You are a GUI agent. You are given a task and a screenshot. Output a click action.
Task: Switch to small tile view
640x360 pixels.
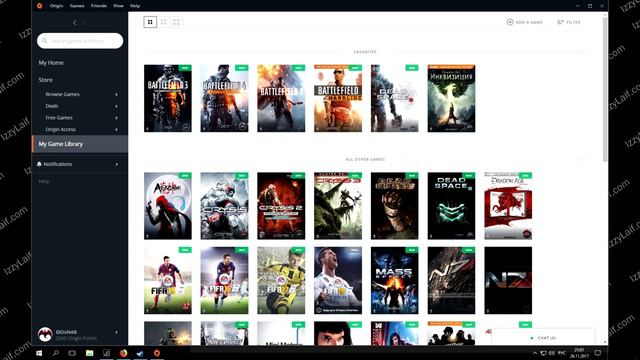[176, 22]
